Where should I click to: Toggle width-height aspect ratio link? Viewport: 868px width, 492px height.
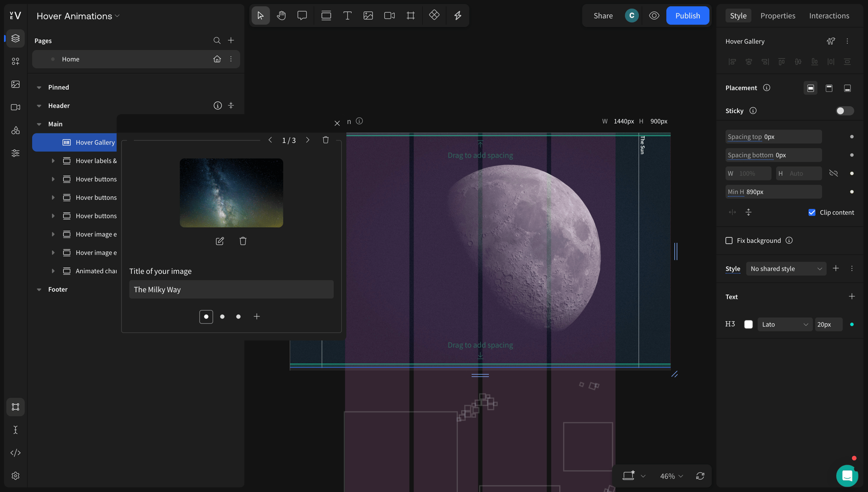[834, 174]
